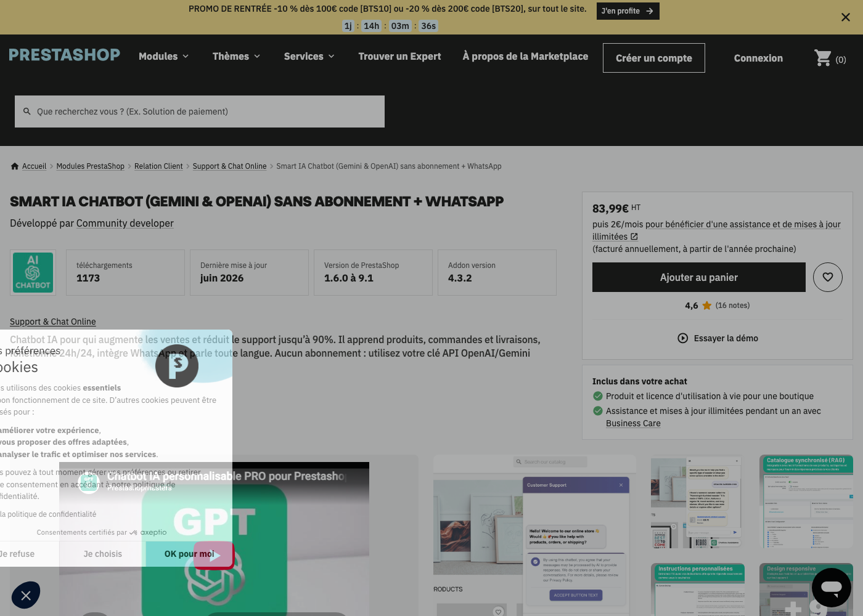
Task: Open Community developer link
Action: (x=125, y=223)
